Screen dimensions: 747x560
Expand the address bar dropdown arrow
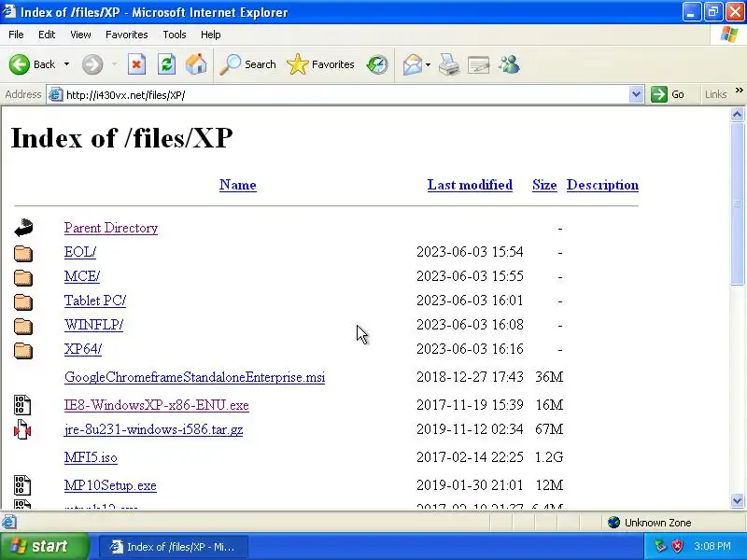pos(636,94)
